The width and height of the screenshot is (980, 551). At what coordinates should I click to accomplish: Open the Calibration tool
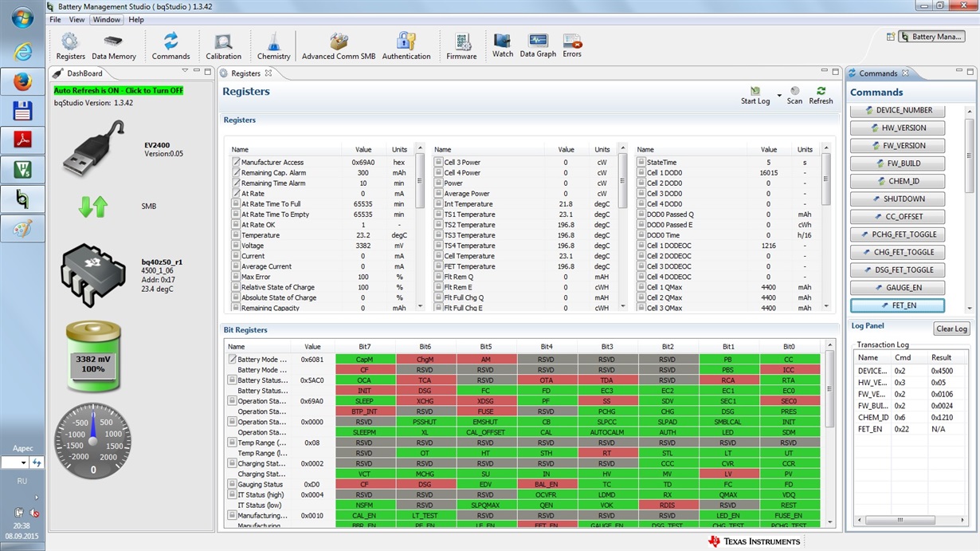[223, 46]
